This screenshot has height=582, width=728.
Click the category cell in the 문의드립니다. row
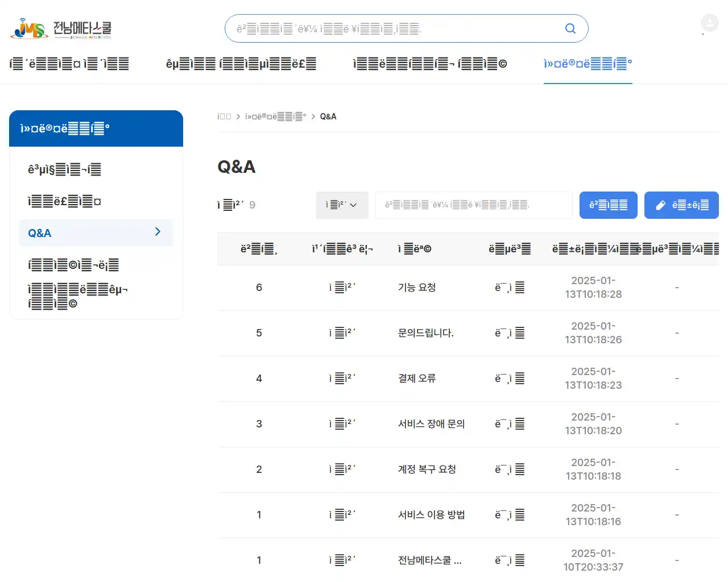[x=342, y=333]
